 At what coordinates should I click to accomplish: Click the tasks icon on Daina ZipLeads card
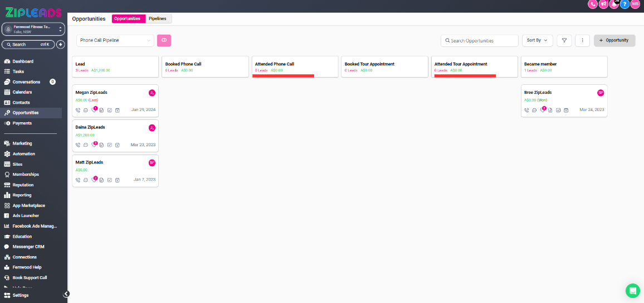[110, 145]
